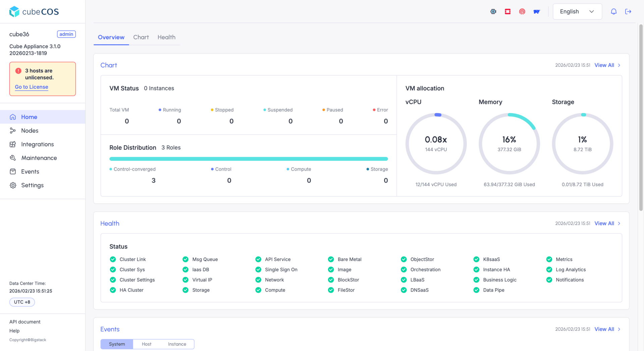644x351 pixels.
Task: Click the logout arrow icon
Action: coord(628,11)
